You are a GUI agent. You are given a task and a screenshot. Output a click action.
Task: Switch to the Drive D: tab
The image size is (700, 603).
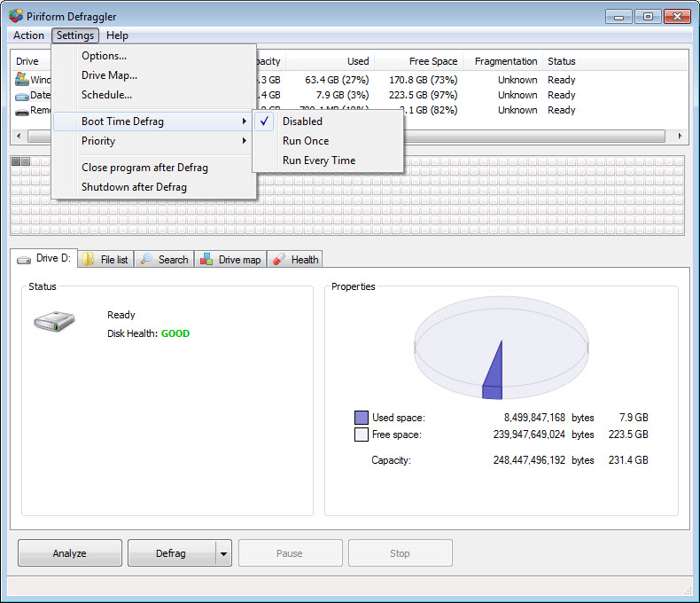pos(43,258)
